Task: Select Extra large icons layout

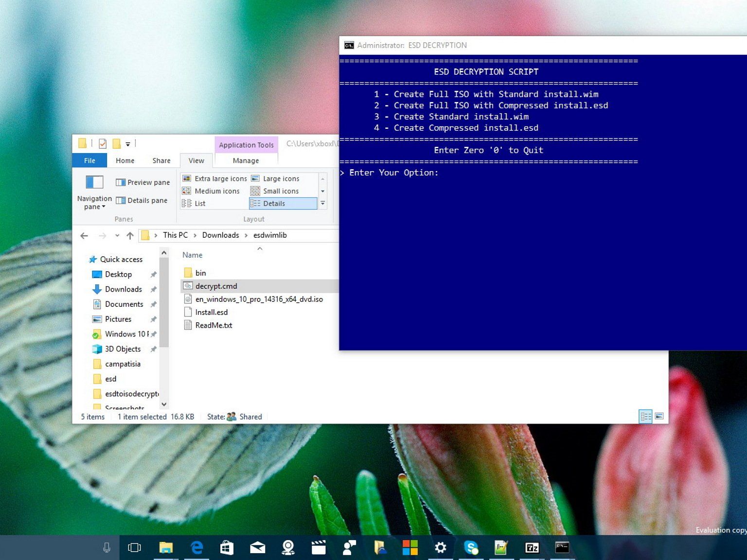Action: coord(215,178)
